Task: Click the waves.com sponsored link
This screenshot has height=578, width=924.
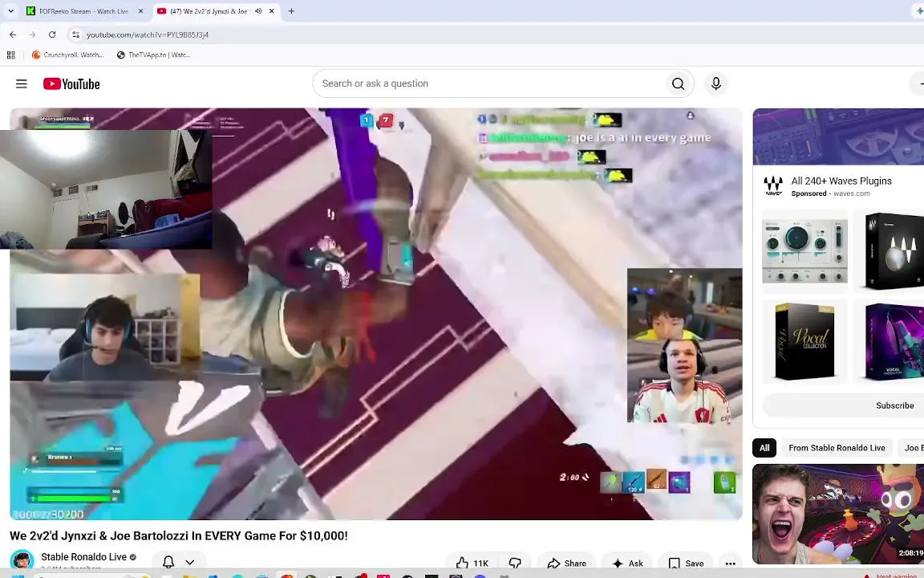Action: click(852, 193)
